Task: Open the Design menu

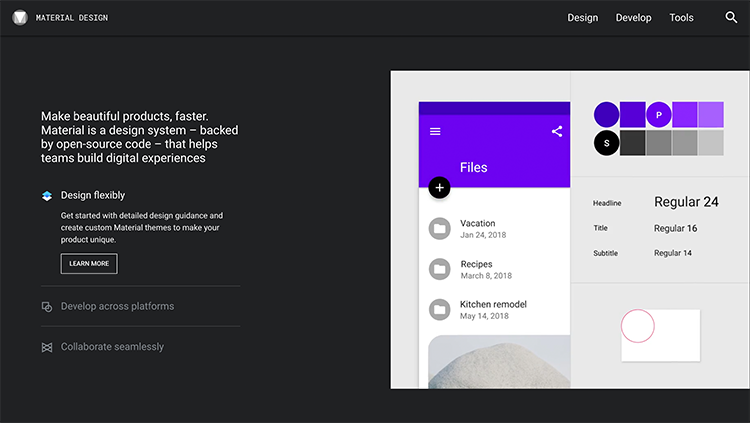Action: click(583, 18)
